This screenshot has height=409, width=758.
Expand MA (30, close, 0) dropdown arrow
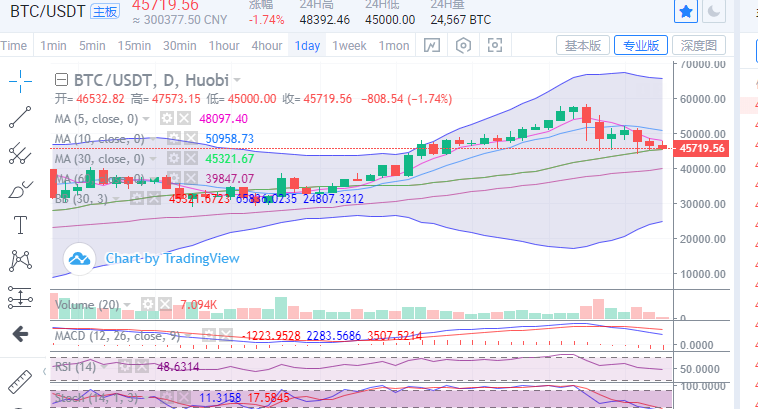pos(153,159)
